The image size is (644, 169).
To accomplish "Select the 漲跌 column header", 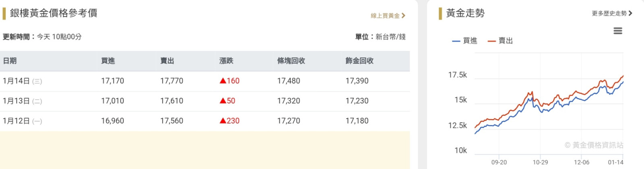I will 226,61.
